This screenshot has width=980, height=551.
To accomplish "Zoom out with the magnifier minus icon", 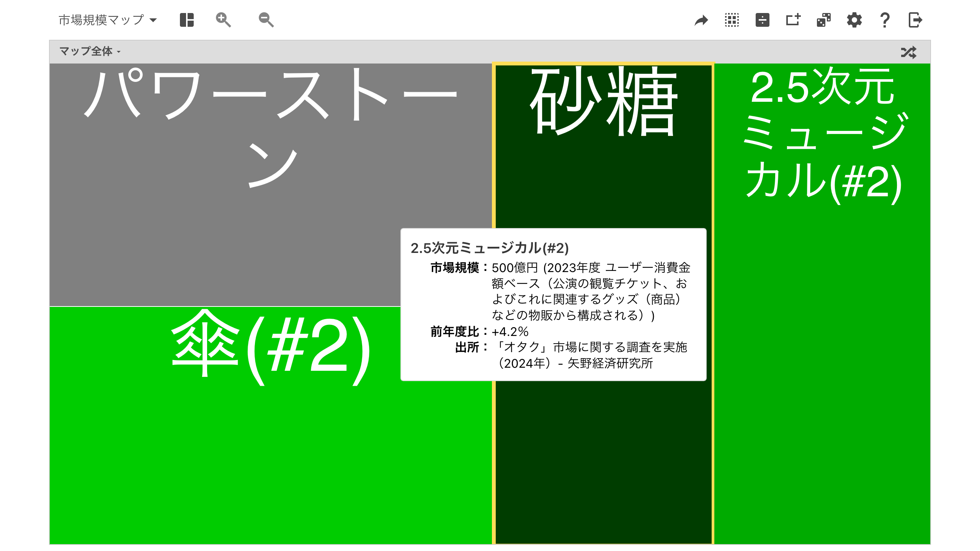I will pos(266,20).
